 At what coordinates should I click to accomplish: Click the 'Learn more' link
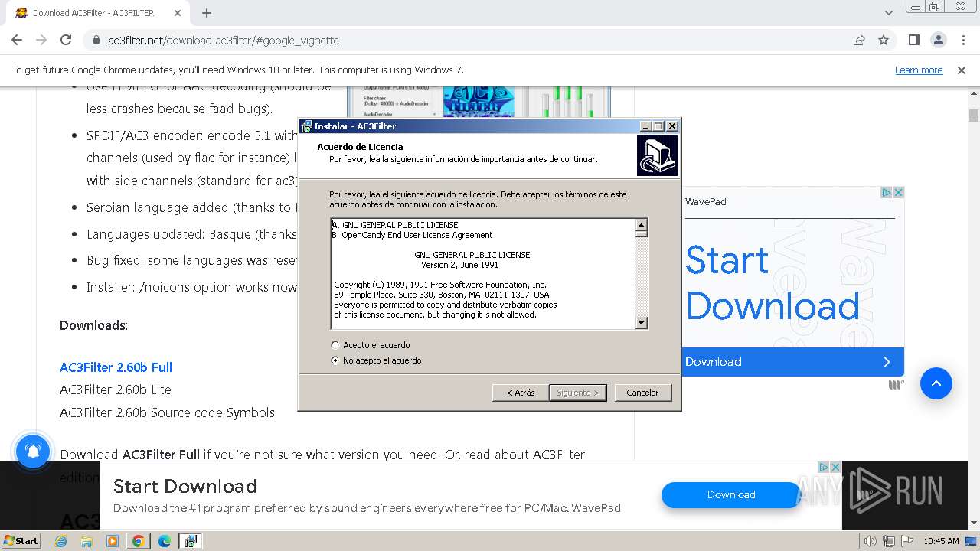click(919, 70)
